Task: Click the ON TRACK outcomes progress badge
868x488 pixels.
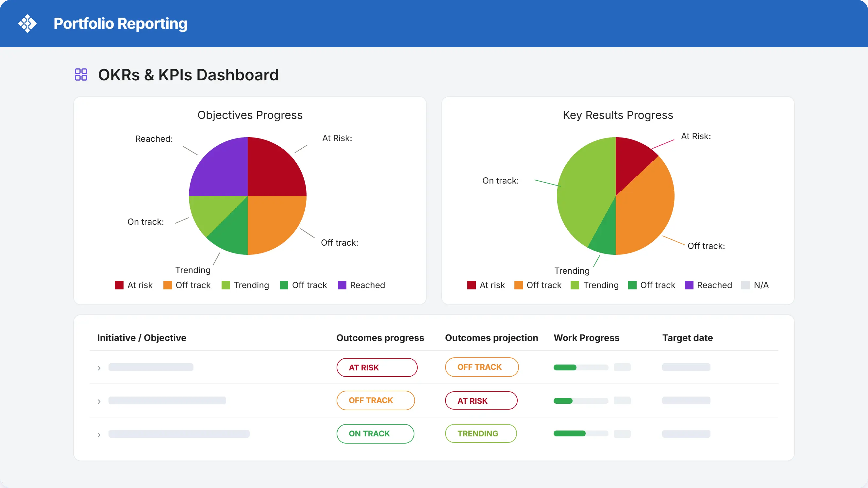Action: [376, 434]
